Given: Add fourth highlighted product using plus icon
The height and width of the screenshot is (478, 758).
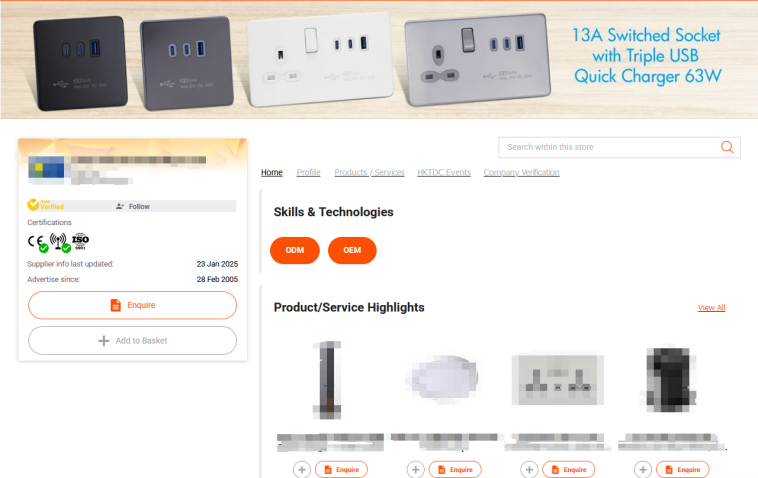Looking at the screenshot, I should click(642, 469).
